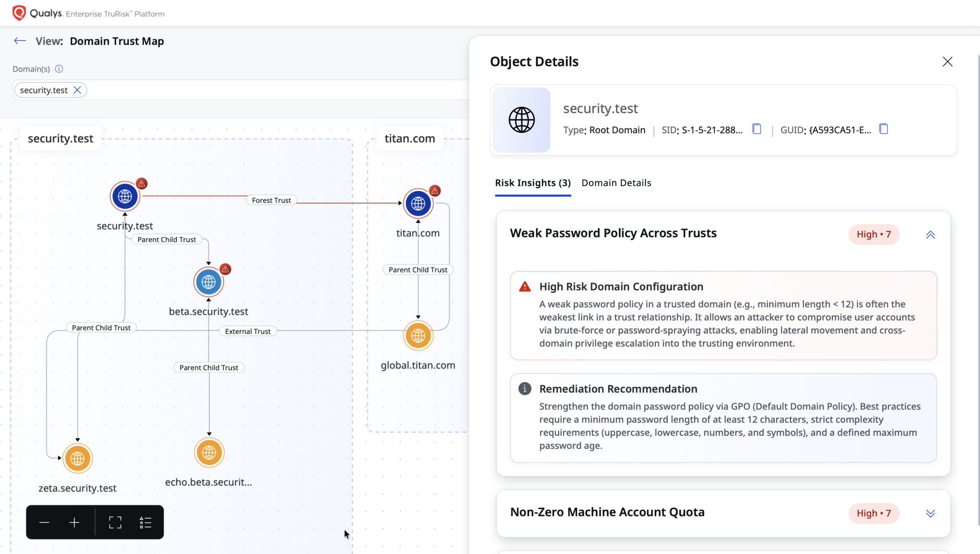980x554 pixels.
Task: Click Parent Child Trust label above echo.beta node
Action: [209, 367]
